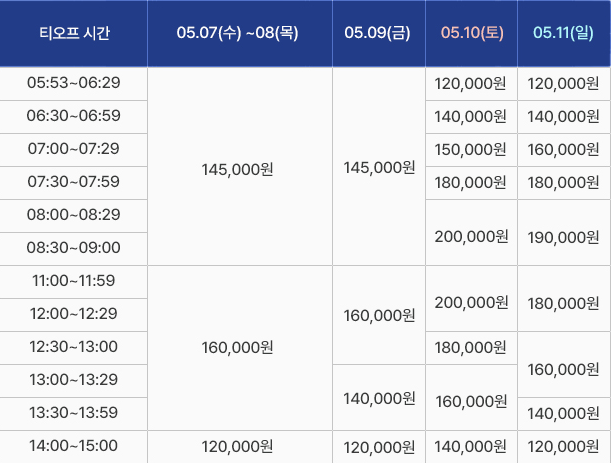Image resolution: width=612 pixels, height=463 pixels.
Task: Choose Sunday 190,000원 price cell
Action: (563, 237)
